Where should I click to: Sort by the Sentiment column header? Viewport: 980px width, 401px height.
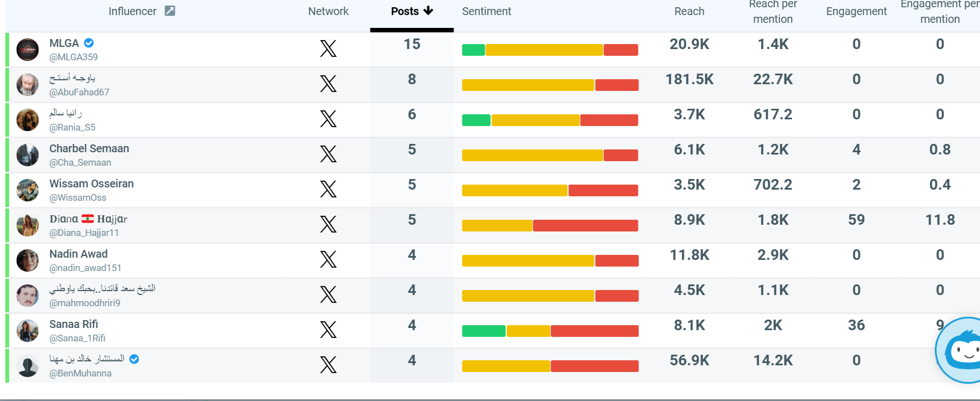[x=486, y=11]
